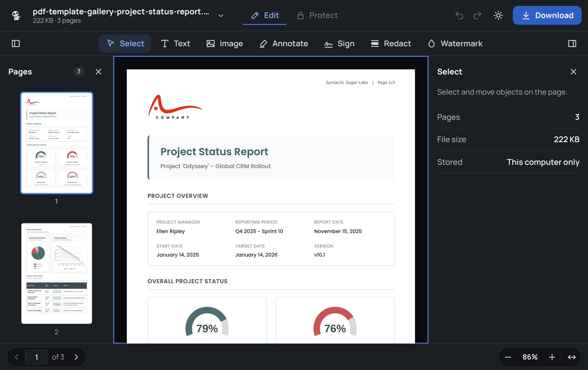The height and width of the screenshot is (370, 588).
Task: Activate the Image tool
Action: coord(225,44)
